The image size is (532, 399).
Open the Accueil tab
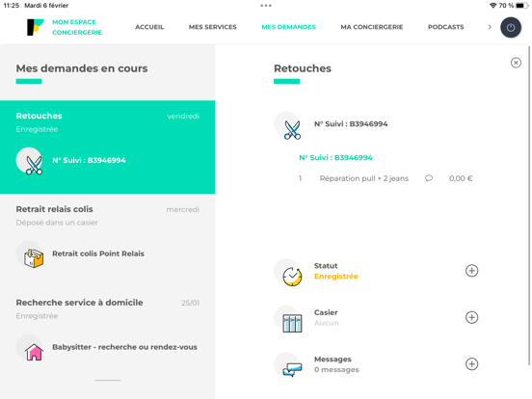click(x=149, y=27)
